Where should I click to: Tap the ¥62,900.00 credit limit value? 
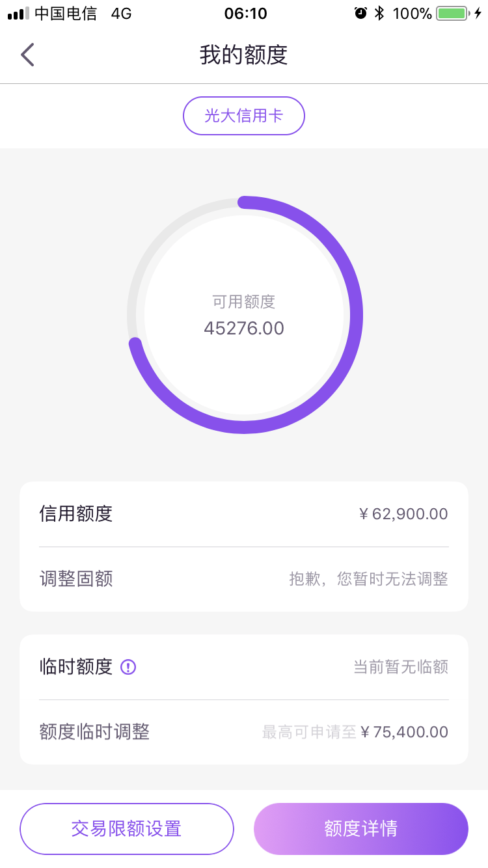[403, 514]
